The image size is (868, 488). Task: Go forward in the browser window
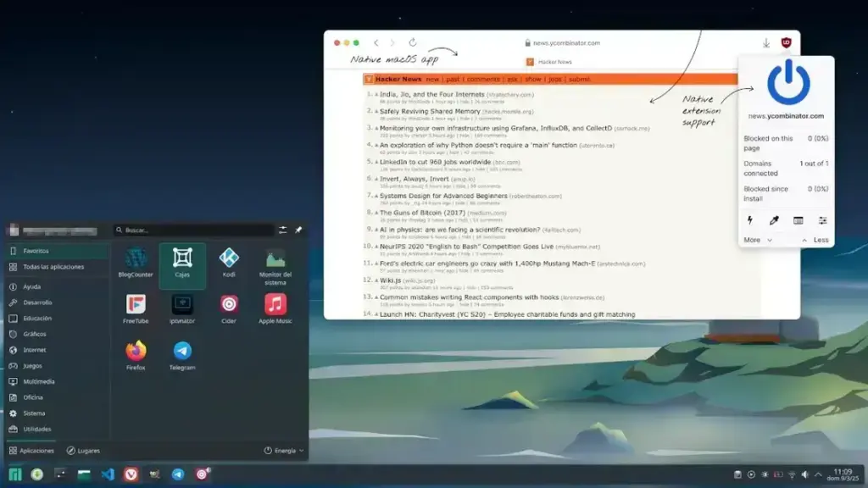[x=392, y=42]
